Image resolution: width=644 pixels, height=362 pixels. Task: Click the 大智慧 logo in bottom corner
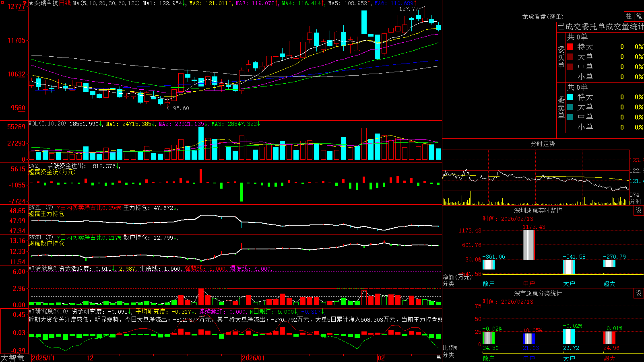pos(12,358)
